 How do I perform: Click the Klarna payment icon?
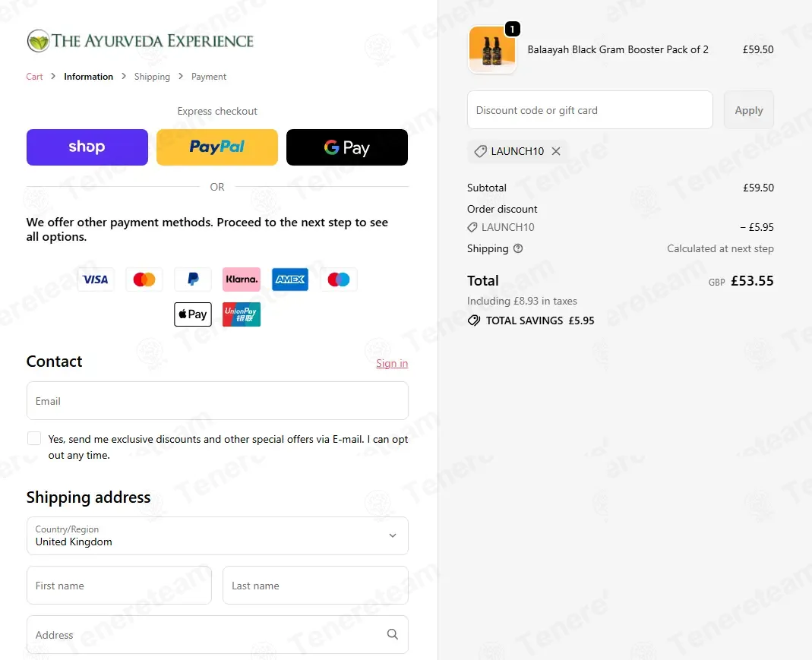point(242,279)
